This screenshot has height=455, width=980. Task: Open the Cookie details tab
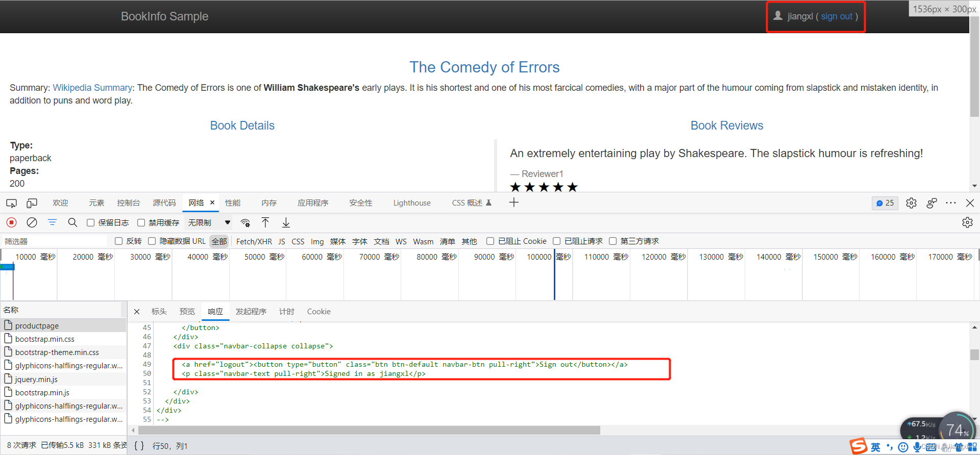[x=318, y=312]
